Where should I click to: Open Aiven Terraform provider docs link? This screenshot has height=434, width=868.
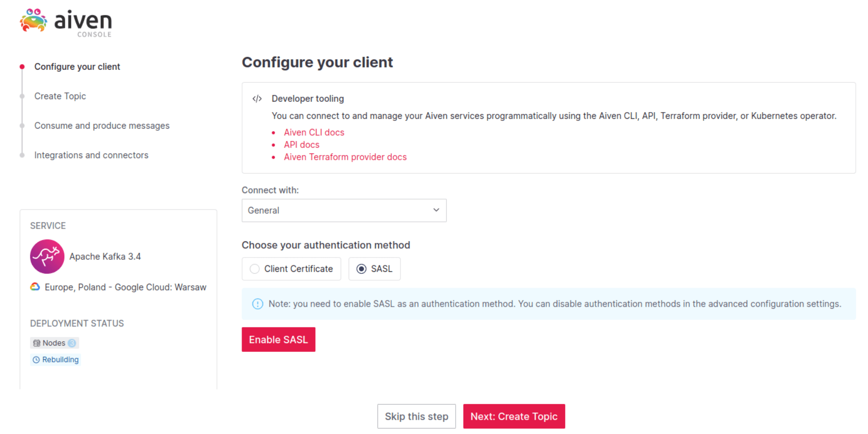[345, 157]
